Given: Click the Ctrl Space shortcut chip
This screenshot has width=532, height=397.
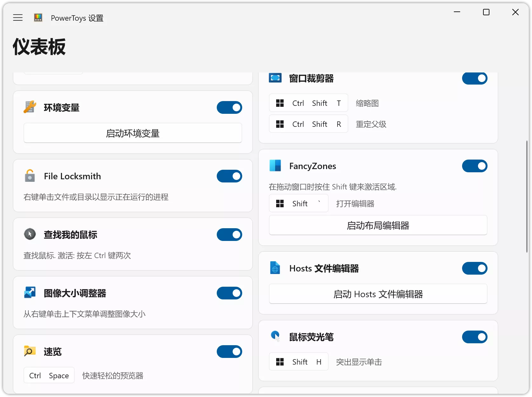Looking at the screenshot, I should coord(49,375).
